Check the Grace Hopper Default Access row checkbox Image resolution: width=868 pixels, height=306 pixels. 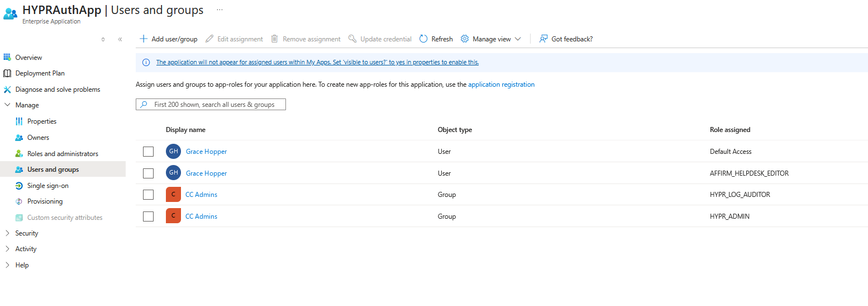click(148, 152)
